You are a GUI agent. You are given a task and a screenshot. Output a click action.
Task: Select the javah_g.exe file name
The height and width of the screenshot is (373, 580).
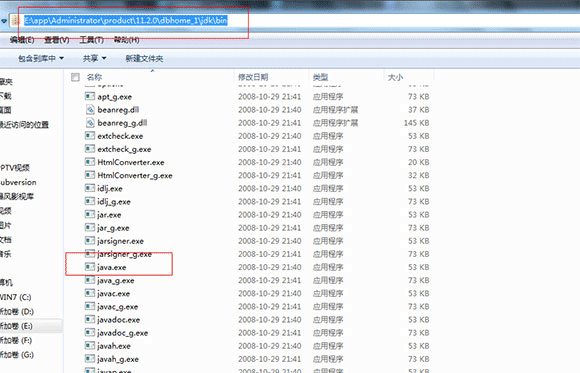(x=118, y=359)
